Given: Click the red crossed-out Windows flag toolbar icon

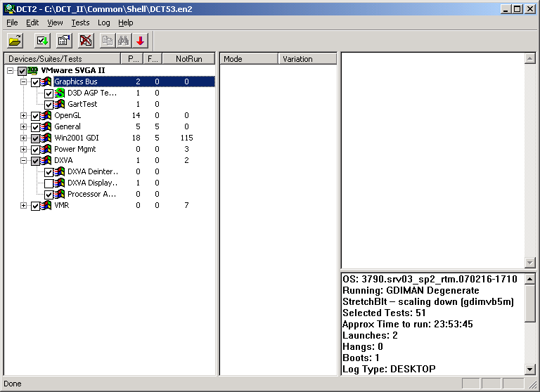Looking at the screenshot, I should 86,41.
